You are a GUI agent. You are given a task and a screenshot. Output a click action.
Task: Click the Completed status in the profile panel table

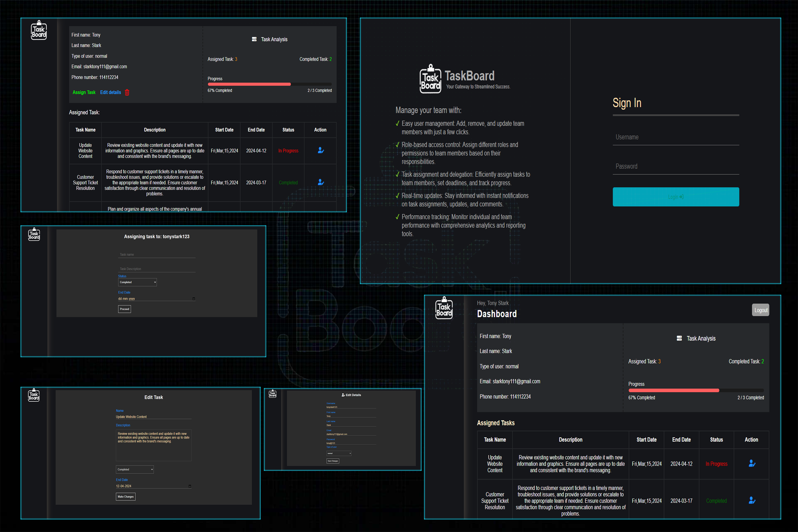pyautogui.click(x=288, y=182)
